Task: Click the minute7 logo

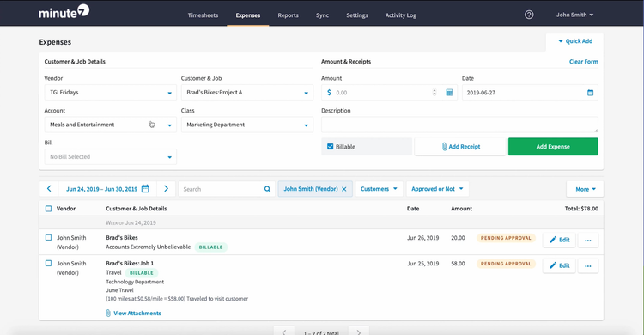Action: pos(64,12)
